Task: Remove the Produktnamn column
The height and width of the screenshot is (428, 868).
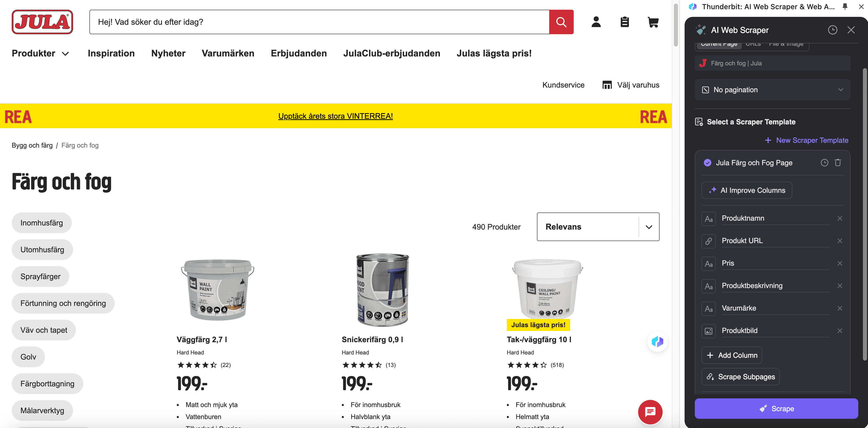Action: 840,219
